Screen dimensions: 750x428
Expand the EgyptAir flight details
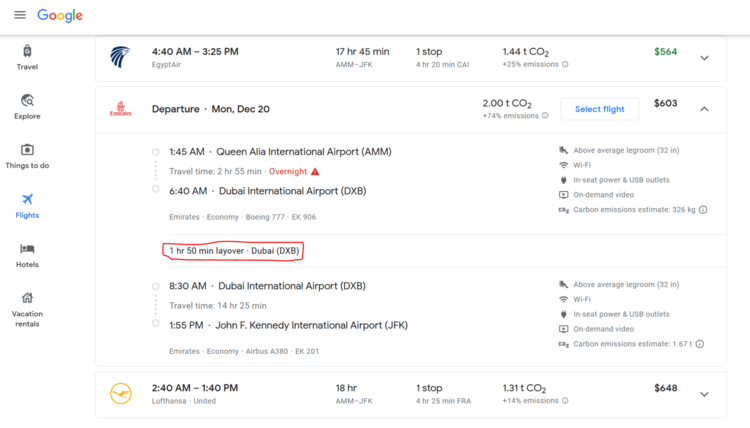tap(704, 58)
